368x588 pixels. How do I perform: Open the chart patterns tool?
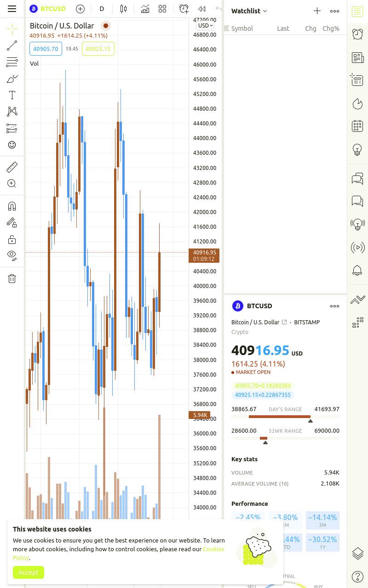[x=12, y=112]
